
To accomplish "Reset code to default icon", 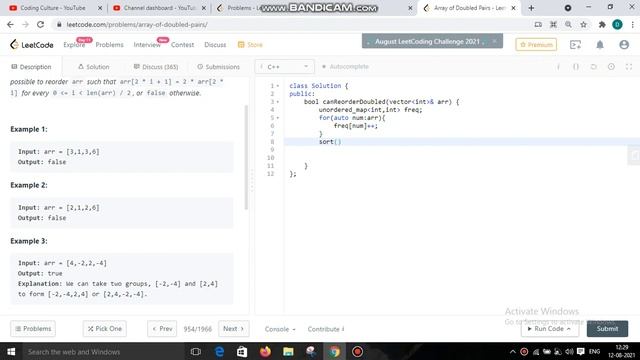I will (593, 67).
